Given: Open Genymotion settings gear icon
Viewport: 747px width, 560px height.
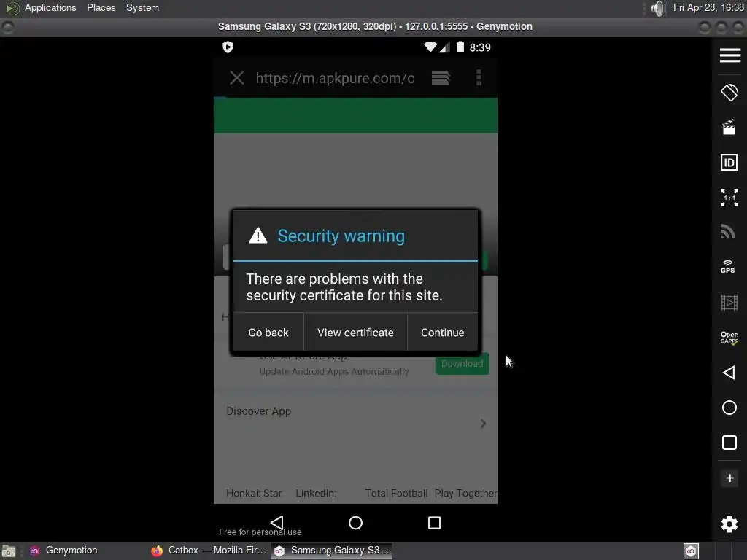Looking at the screenshot, I should [729, 524].
